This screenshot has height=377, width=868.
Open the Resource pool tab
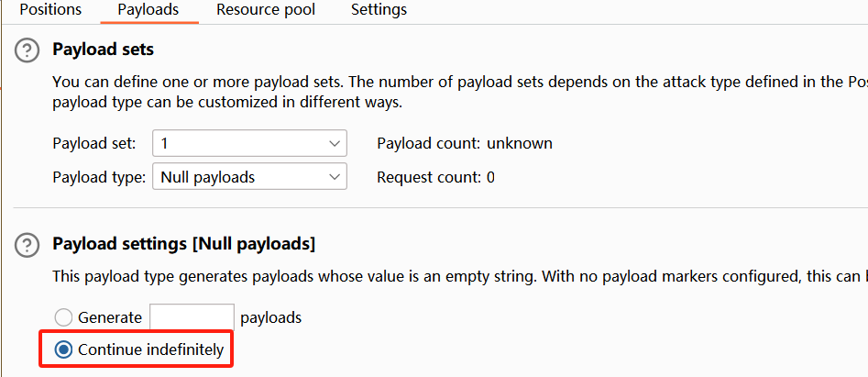click(x=266, y=10)
